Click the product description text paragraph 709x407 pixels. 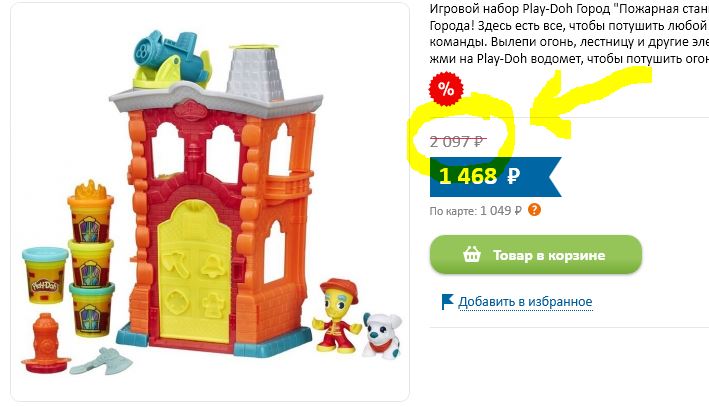pyautogui.click(x=569, y=33)
